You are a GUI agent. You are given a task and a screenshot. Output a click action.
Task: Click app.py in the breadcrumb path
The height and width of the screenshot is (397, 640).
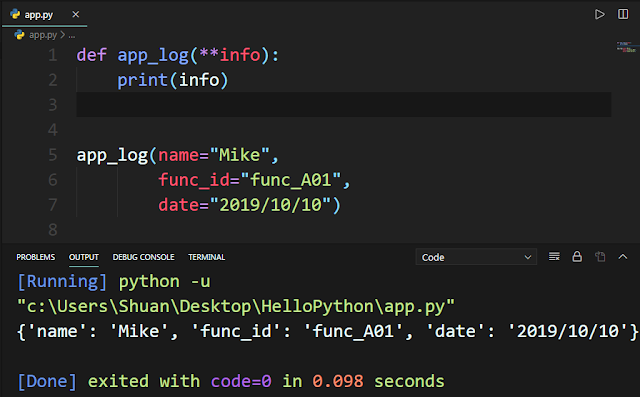[43, 35]
